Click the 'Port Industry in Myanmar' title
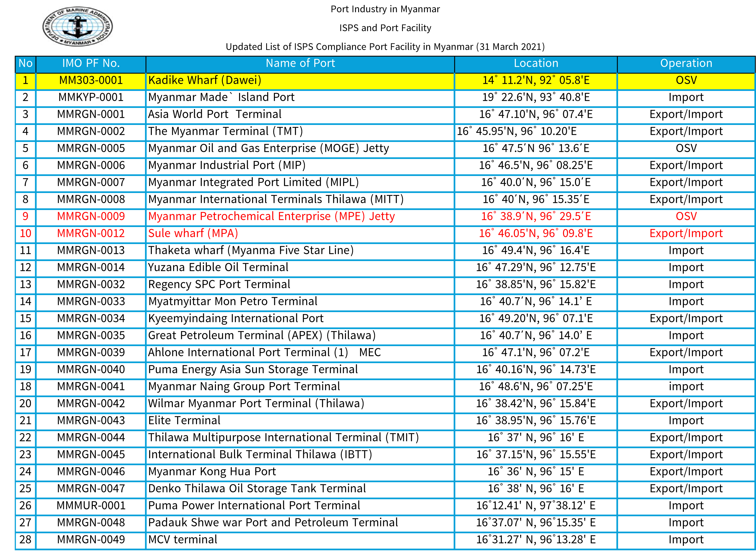Image resolution: width=756 pixels, height=554 pixels. click(x=385, y=9)
